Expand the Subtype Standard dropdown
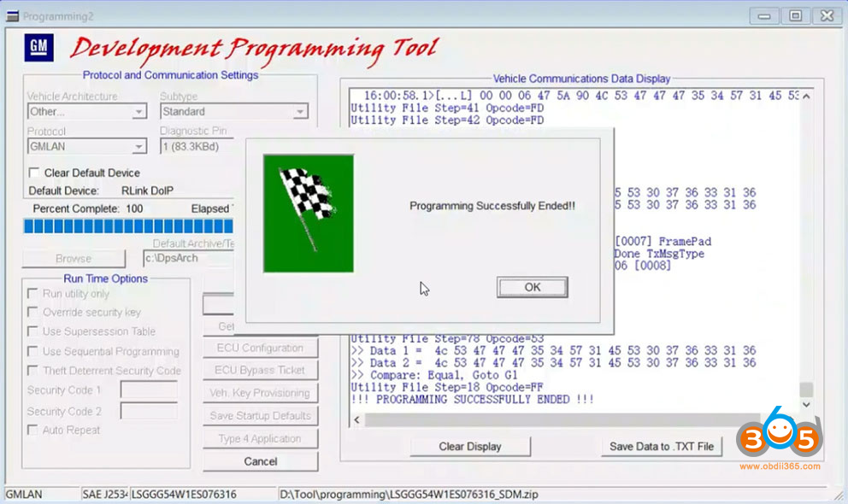Screen dimensions: 848x504 tap(300, 112)
